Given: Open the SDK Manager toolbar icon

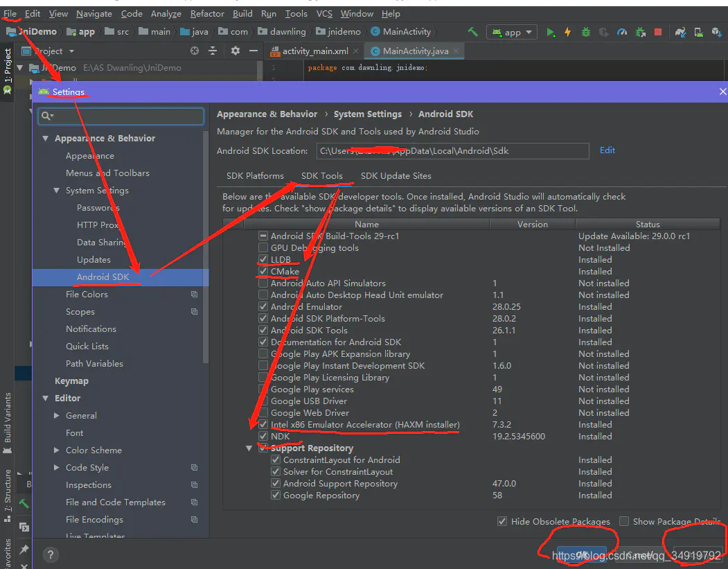Looking at the screenshot, I should (x=716, y=32).
